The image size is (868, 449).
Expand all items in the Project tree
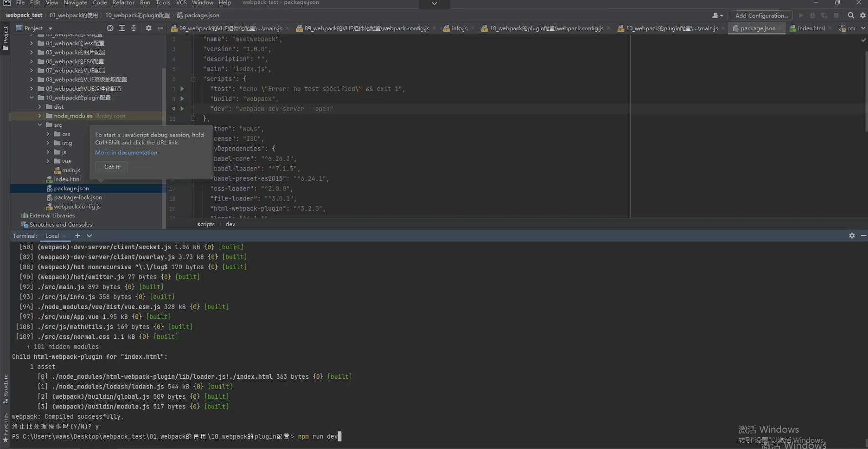tap(122, 28)
